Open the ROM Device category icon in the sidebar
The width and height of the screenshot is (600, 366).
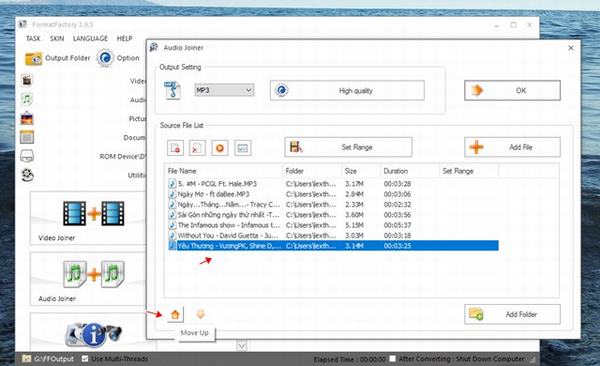pos(27,156)
